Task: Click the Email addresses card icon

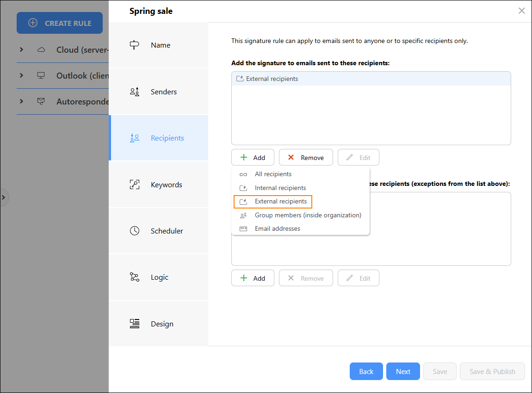Action: click(243, 229)
